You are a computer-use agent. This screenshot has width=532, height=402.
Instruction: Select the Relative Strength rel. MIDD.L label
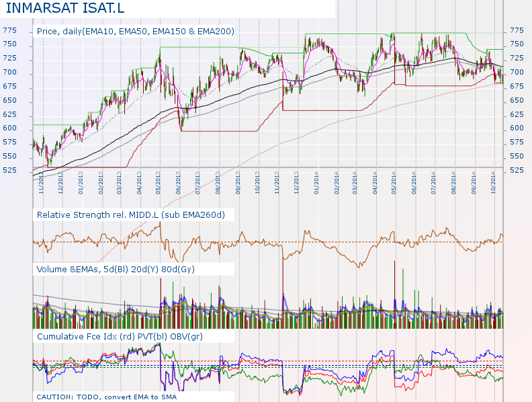click(130, 215)
